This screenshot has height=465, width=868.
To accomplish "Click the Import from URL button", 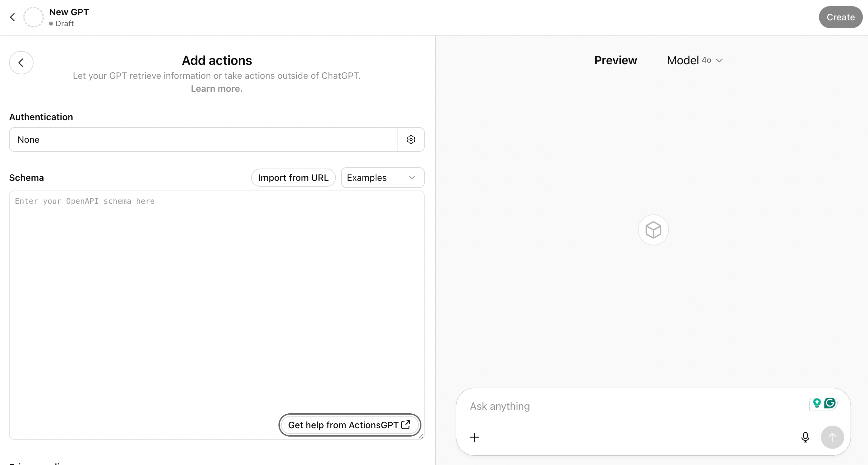I will [293, 178].
